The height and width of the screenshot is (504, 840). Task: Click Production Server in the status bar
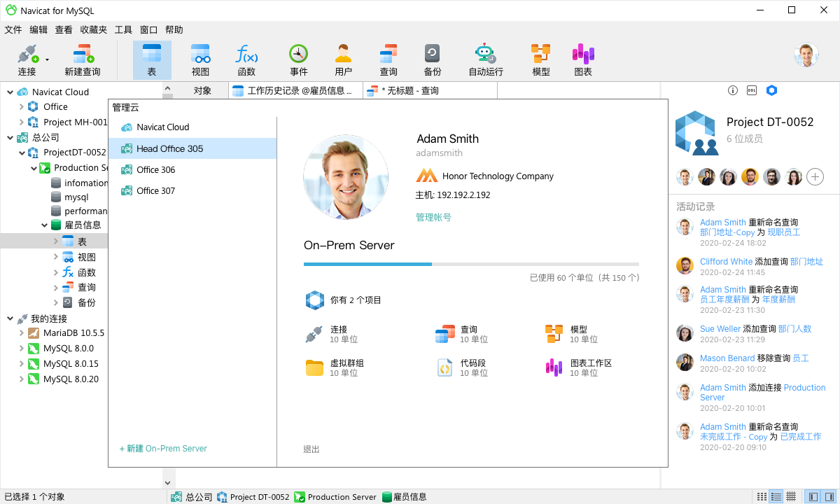[335, 497]
